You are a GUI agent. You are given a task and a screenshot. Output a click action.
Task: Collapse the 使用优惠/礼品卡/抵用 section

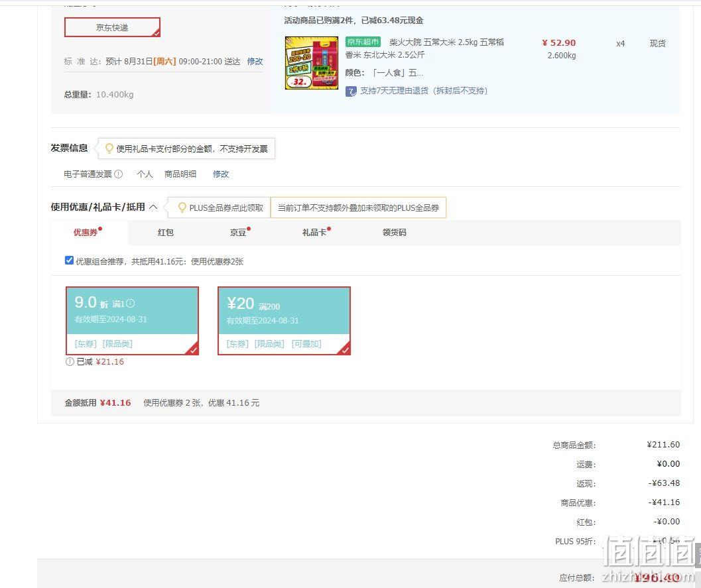tap(153, 207)
